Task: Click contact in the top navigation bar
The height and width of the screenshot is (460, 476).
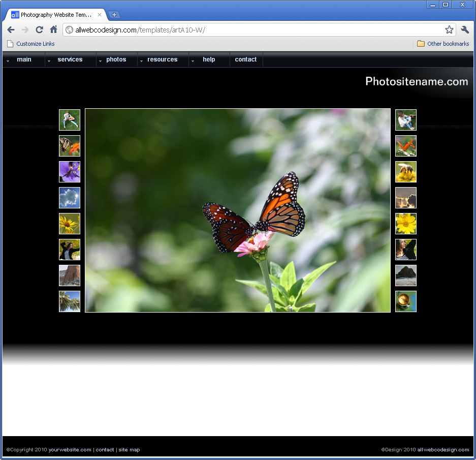Action: [246, 59]
